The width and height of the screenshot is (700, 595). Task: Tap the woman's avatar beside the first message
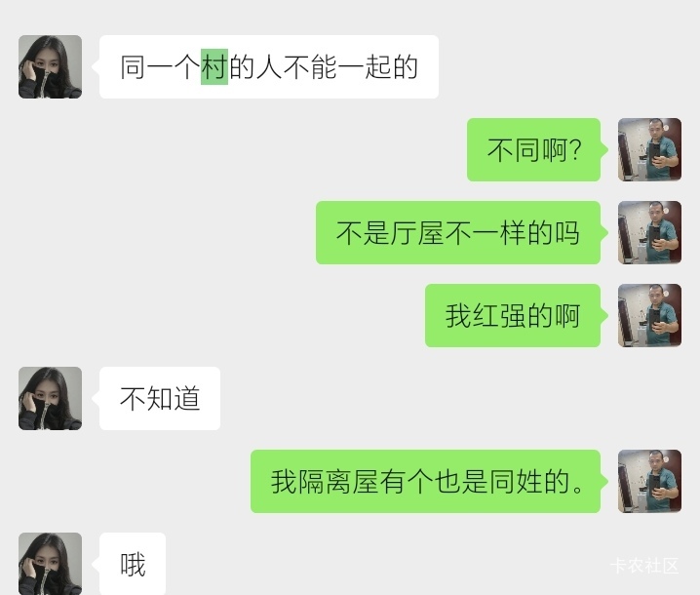pos(50,66)
